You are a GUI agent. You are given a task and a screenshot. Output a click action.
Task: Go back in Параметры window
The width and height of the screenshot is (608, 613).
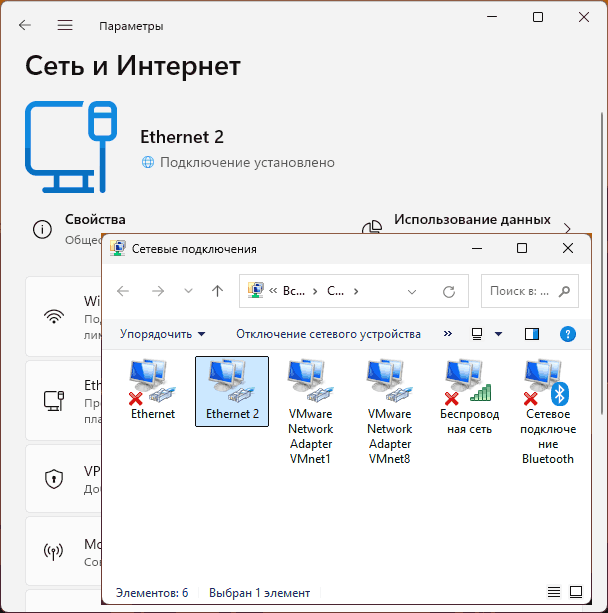[25, 25]
